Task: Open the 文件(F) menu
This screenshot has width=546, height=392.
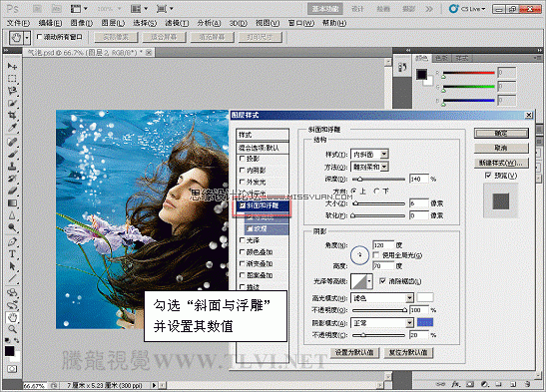Action: [x=18, y=23]
